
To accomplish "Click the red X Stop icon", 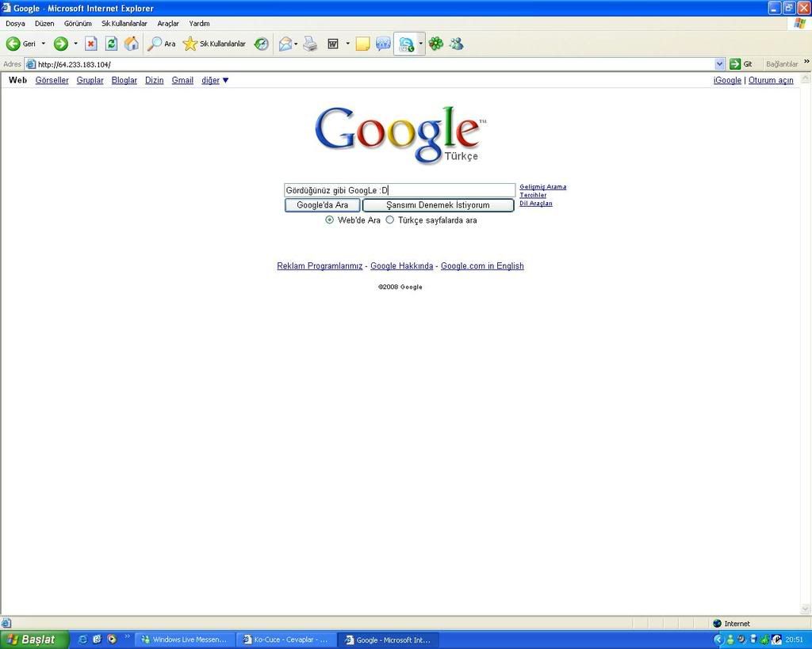I will (90, 44).
